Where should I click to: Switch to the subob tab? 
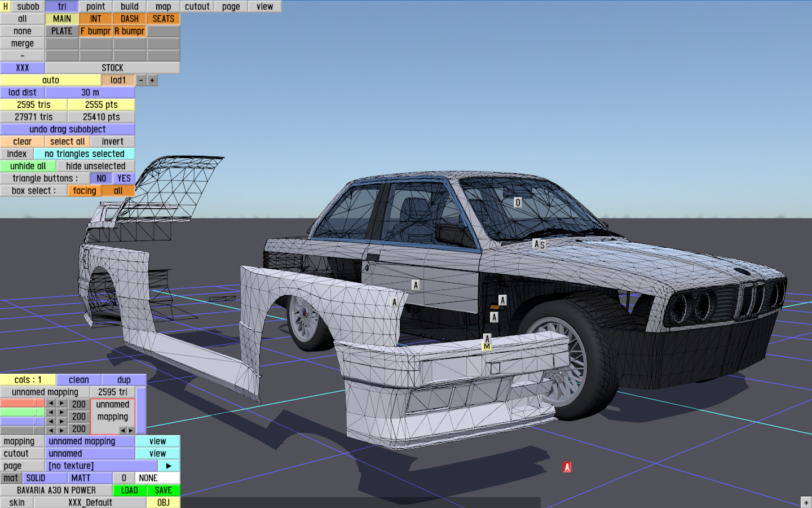28,6
